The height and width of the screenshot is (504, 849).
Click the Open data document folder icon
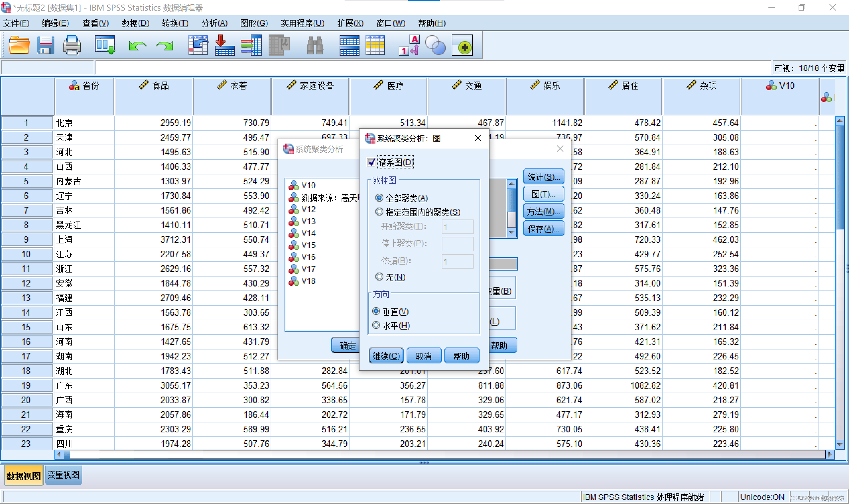(x=19, y=45)
